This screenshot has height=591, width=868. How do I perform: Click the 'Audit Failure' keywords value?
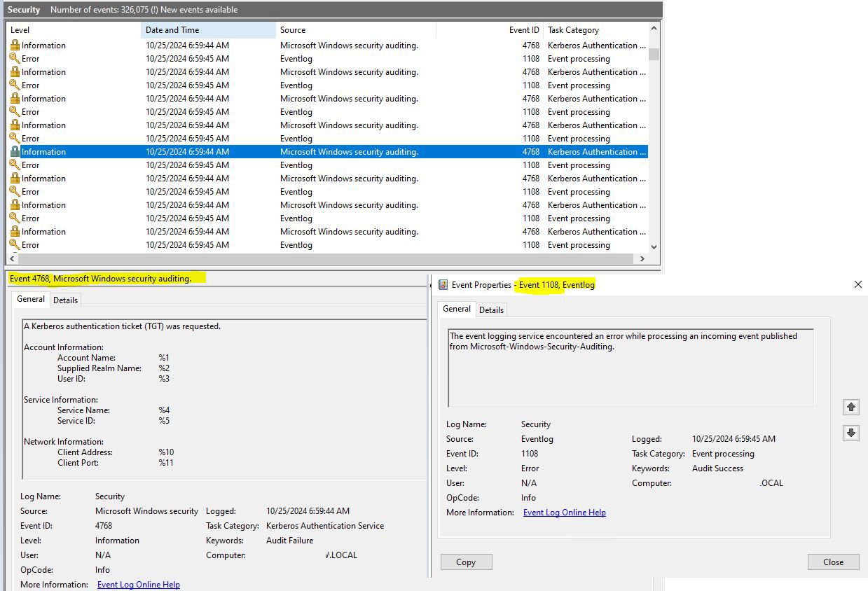click(x=290, y=541)
